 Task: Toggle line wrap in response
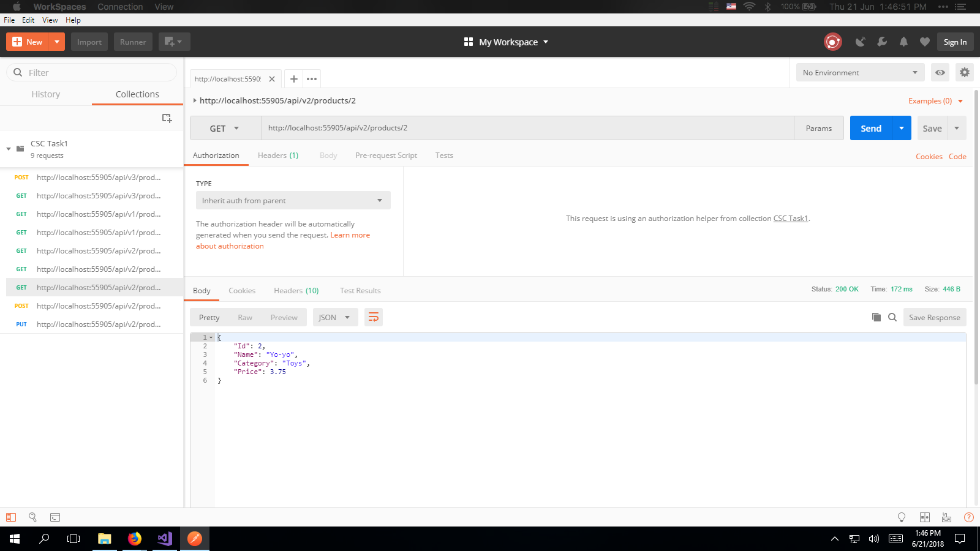tap(373, 317)
